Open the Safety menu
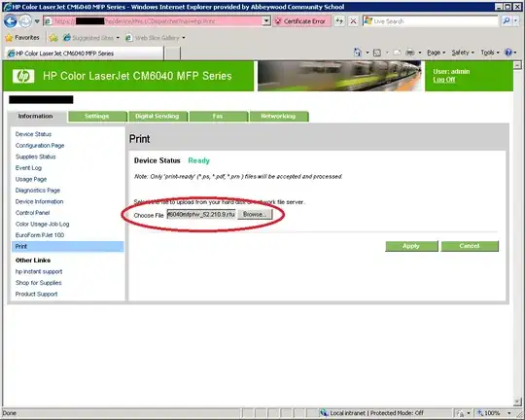 click(463, 52)
